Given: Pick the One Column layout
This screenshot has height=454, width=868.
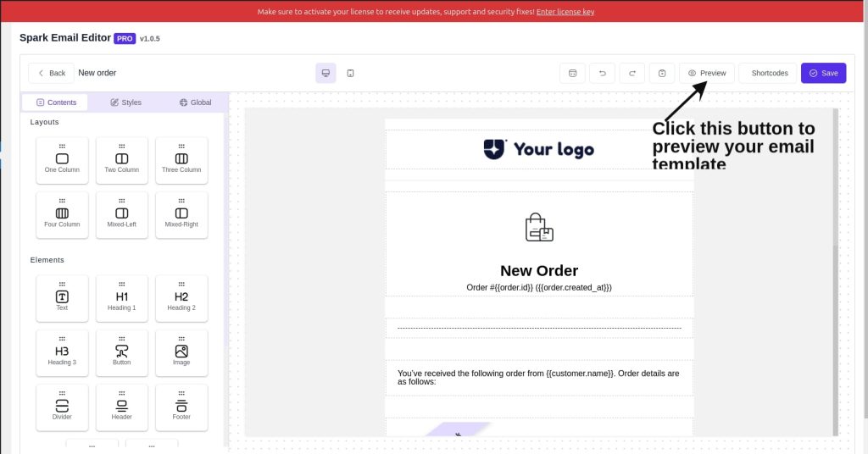Looking at the screenshot, I should point(62,160).
